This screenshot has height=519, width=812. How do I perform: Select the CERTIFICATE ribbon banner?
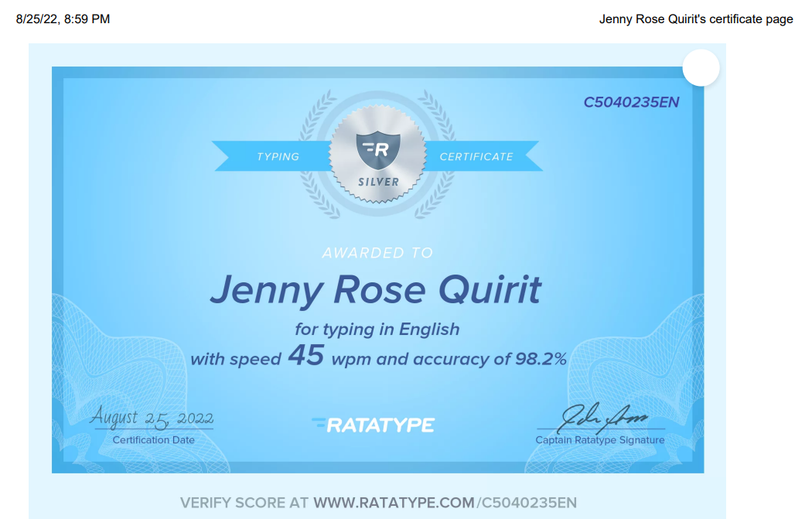[478, 156]
